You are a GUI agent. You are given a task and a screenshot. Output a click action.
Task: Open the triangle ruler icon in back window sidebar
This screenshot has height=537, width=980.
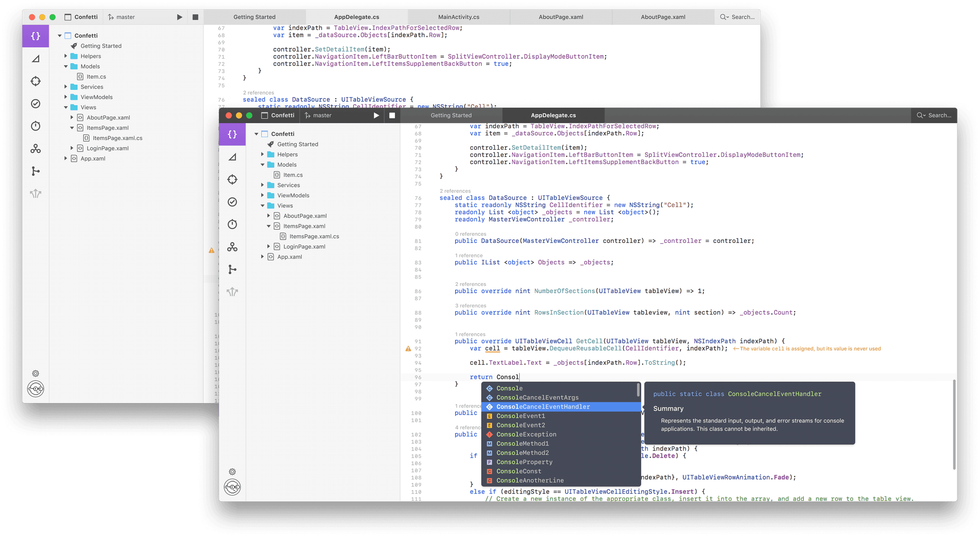click(35, 59)
